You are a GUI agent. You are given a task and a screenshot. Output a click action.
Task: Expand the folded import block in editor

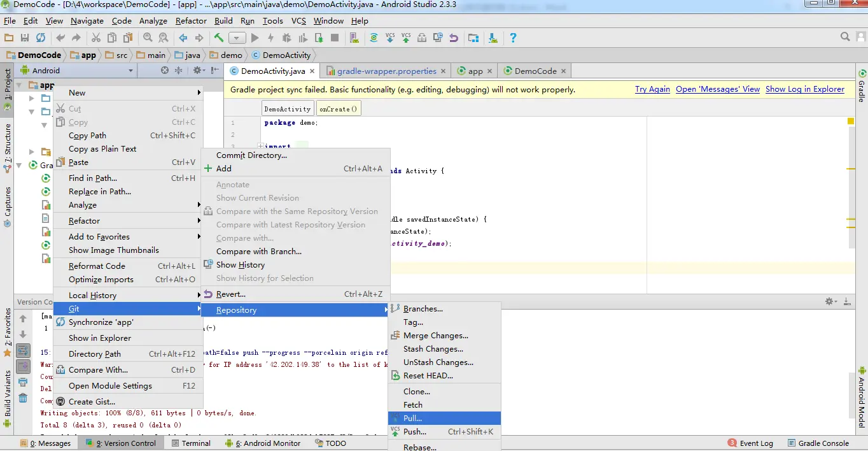pyautogui.click(x=261, y=147)
